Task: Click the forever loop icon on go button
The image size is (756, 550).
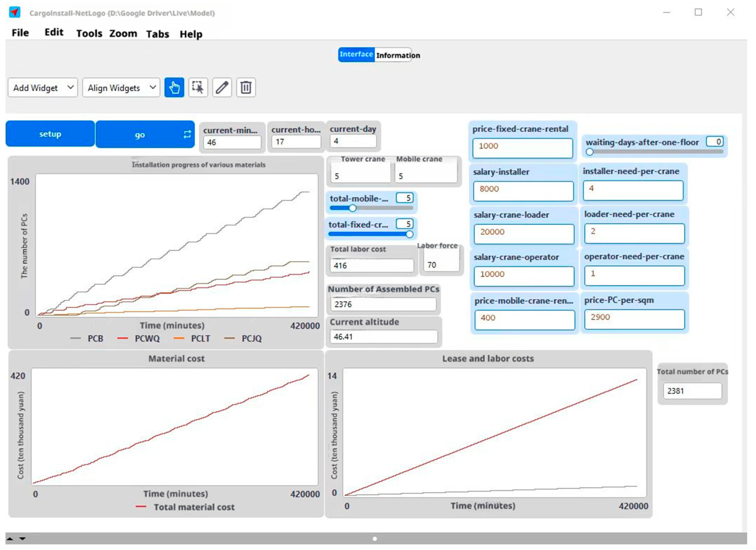Action: click(x=187, y=134)
